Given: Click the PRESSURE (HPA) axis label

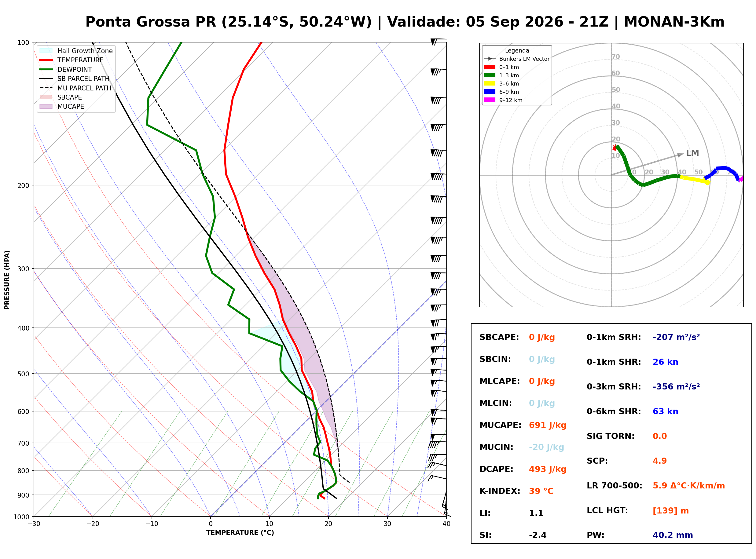Looking at the screenshot, I should pos(7,280).
